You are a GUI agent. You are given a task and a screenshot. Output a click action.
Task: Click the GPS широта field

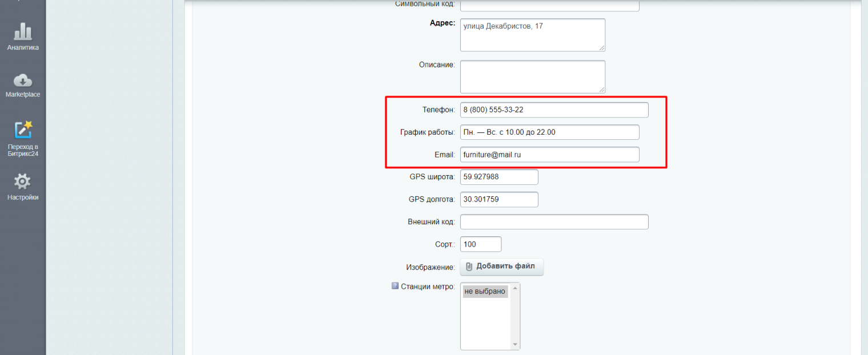coord(499,177)
